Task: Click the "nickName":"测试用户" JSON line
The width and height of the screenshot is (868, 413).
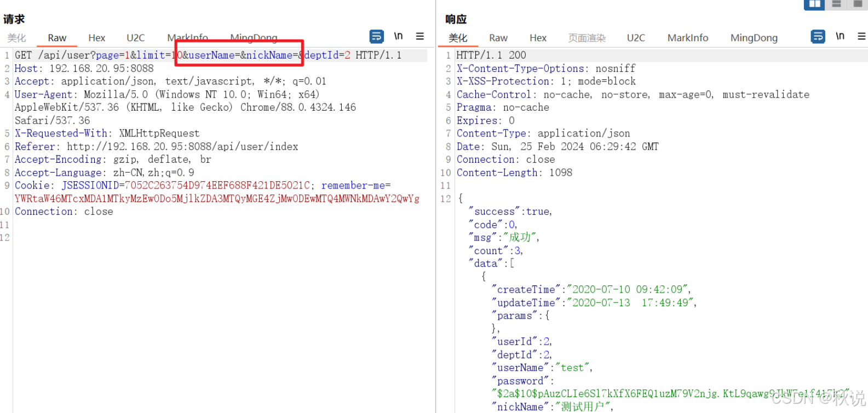Action: (553, 407)
